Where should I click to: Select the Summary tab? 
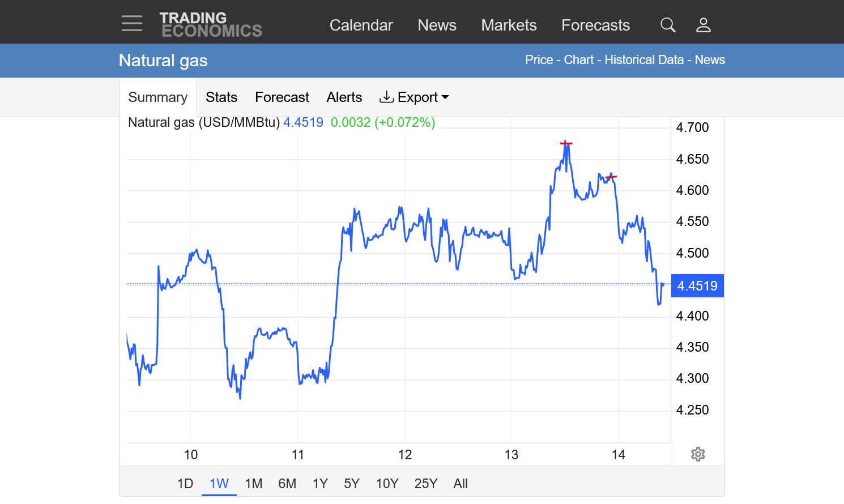pyautogui.click(x=157, y=97)
